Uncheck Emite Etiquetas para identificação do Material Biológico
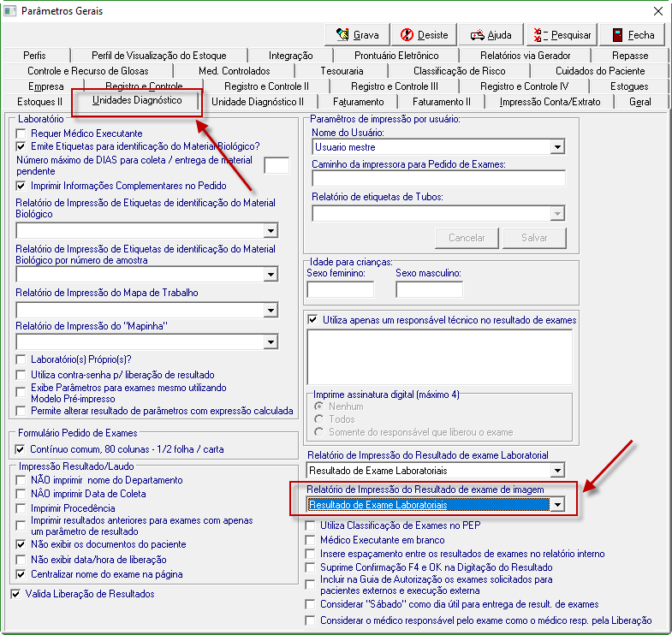This screenshot has width=672, height=635. click(21, 146)
